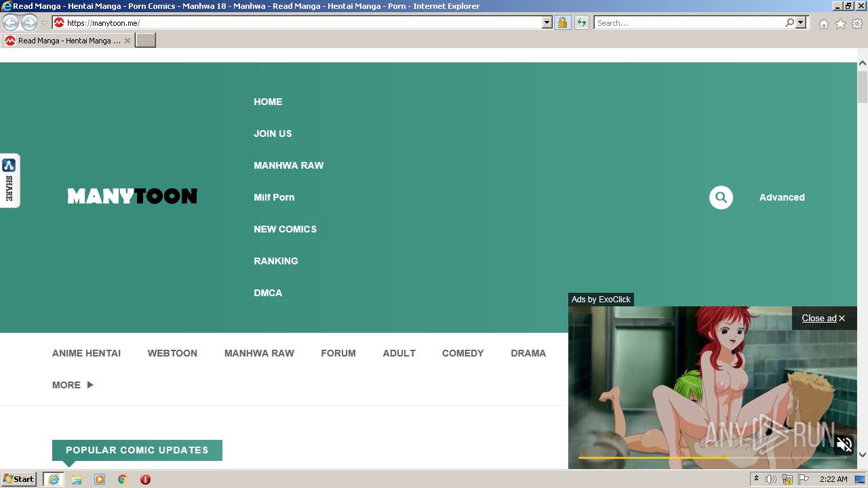Open MANHWA RAW in the header menu
868x488 pixels.
tap(289, 165)
